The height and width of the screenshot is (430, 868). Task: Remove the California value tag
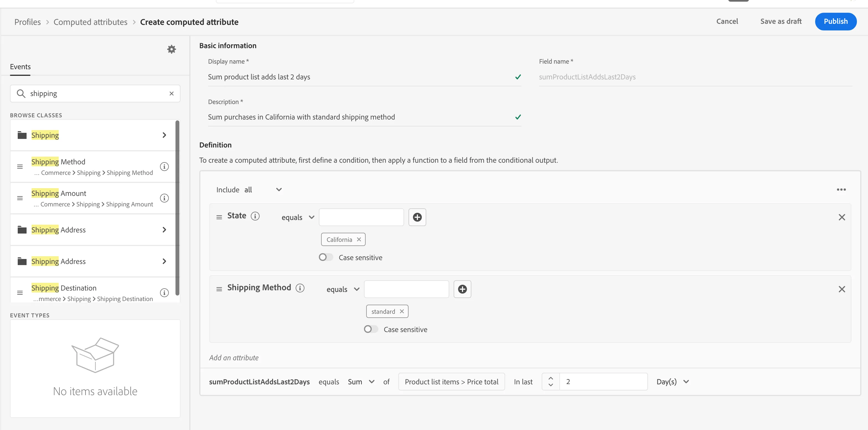[x=359, y=239]
